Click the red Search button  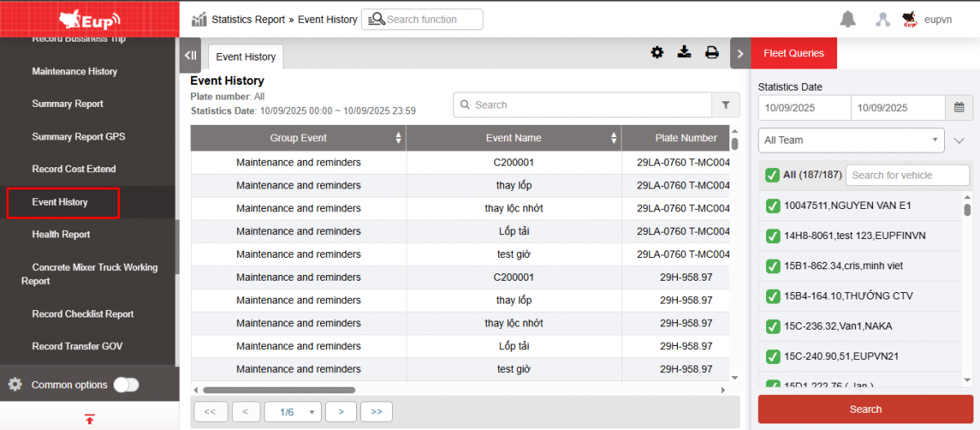[865, 410]
